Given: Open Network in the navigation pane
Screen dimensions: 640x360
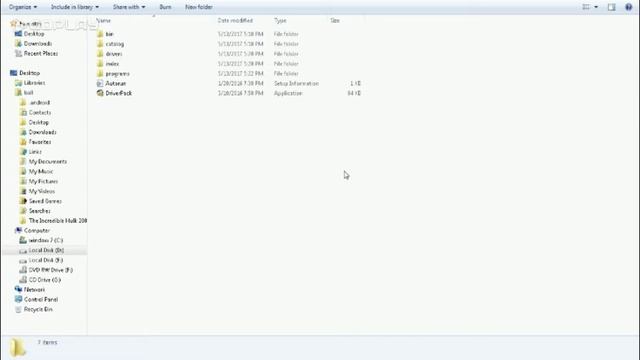Looking at the screenshot, I should tap(34, 289).
